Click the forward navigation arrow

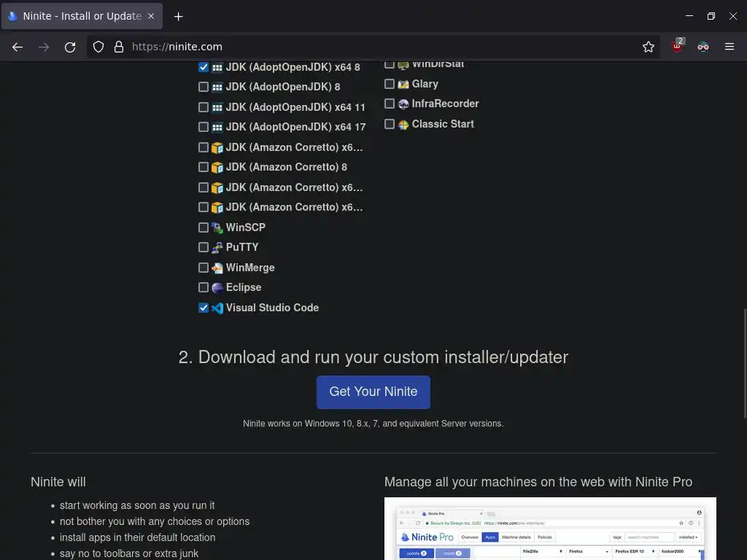44,47
